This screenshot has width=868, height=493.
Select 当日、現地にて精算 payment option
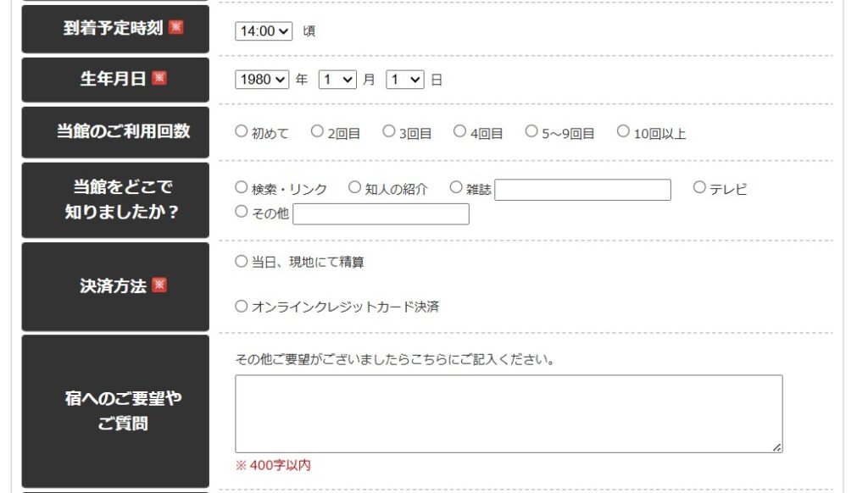tap(242, 262)
